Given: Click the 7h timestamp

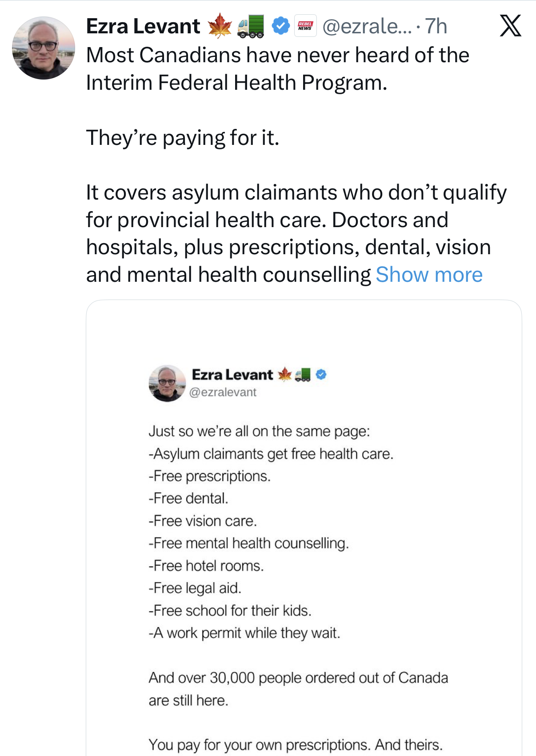Looking at the screenshot, I should pos(436,26).
